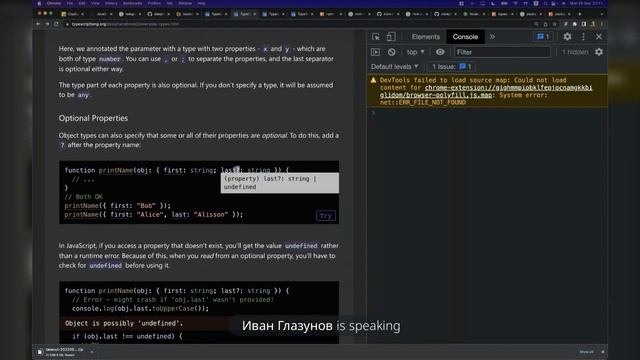Image resolution: width=640 pixels, height=360 pixels.
Task: Click the 'Object is possibly undefined' error text
Action: point(124,323)
